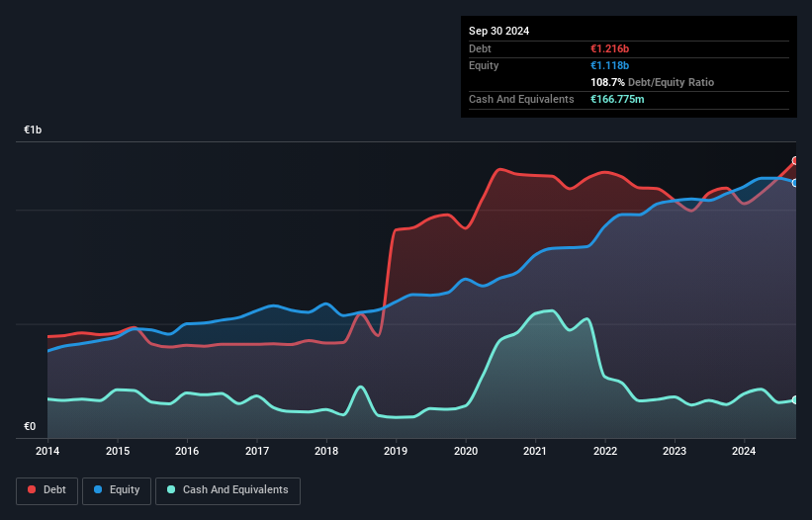Click the €0 y-axis label
The height and width of the screenshot is (520, 812).
tap(30, 426)
